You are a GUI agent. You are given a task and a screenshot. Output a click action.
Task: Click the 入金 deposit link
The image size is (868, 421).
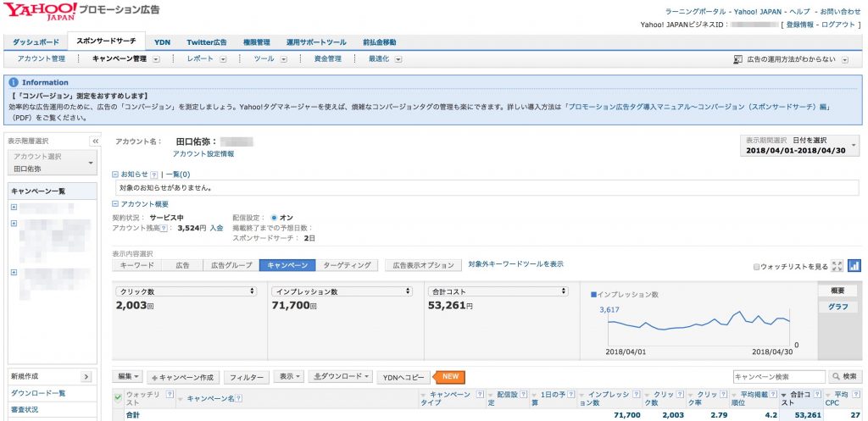[x=216, y=228]
